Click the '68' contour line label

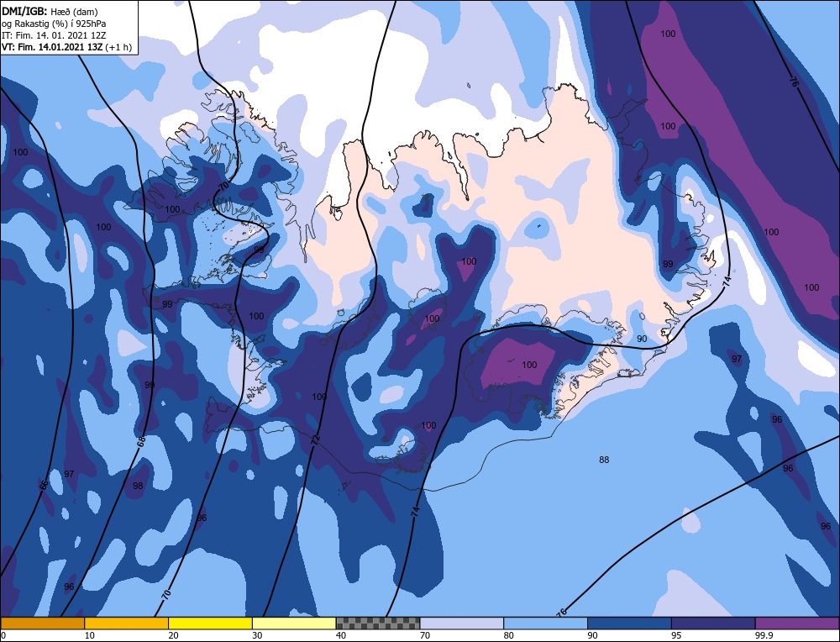pyautogui.click(x=141, y=442)
